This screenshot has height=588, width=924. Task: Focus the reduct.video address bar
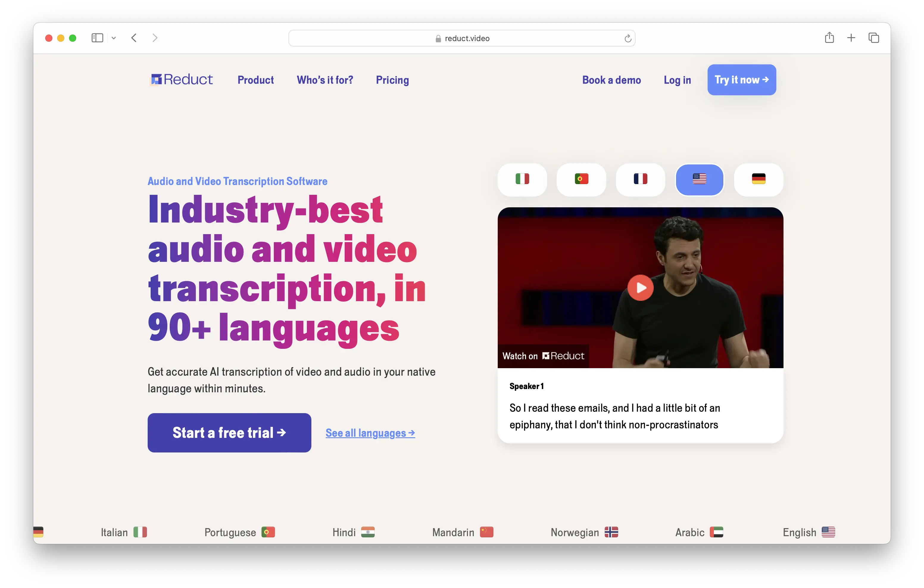pyautogui.click(x=462, y=38)
